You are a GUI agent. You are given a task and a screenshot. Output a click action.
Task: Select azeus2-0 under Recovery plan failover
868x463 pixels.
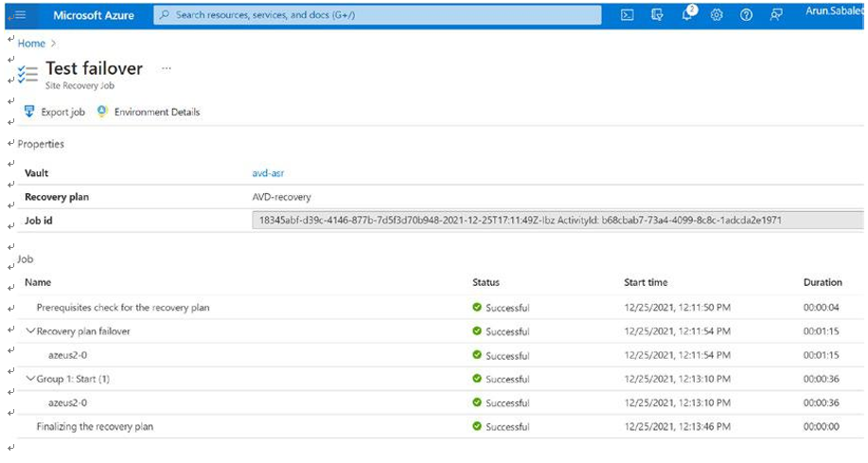tap(67, 355)
